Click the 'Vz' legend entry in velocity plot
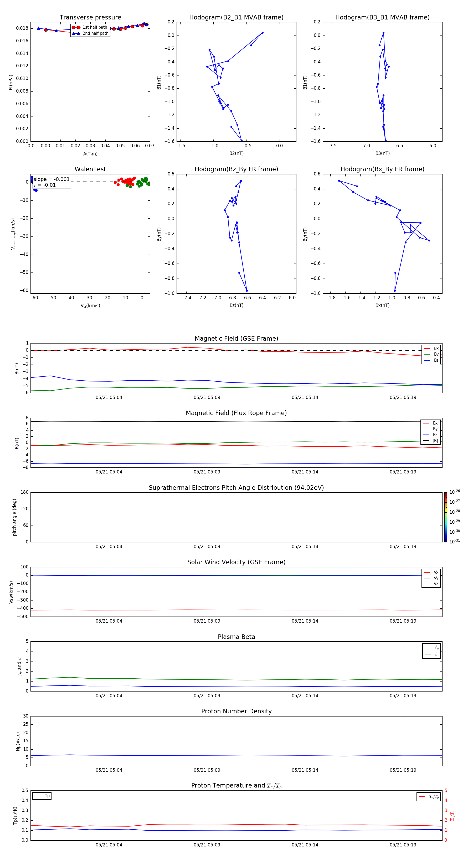Screen dimensions: 473x868 click(431, 584)
